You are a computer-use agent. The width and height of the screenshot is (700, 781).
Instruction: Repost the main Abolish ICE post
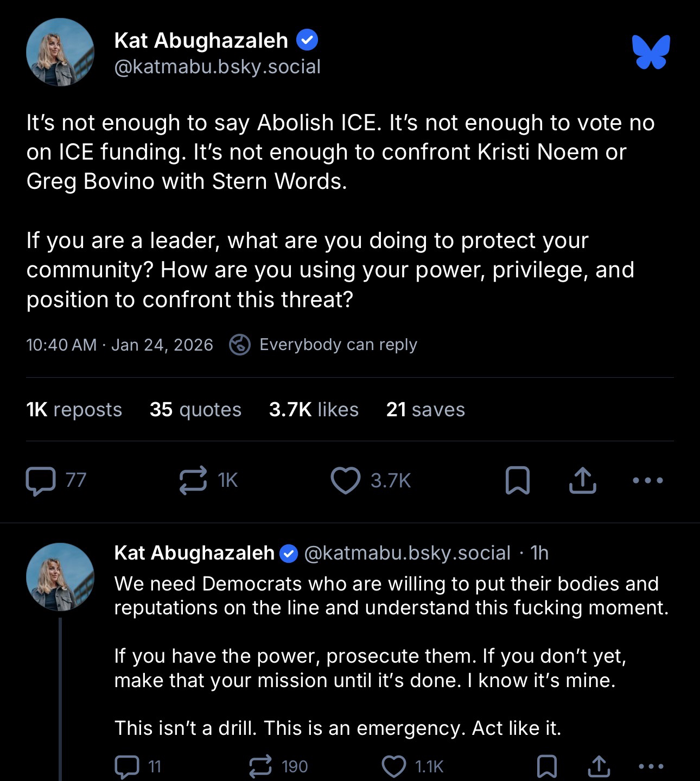pos(193,481)
